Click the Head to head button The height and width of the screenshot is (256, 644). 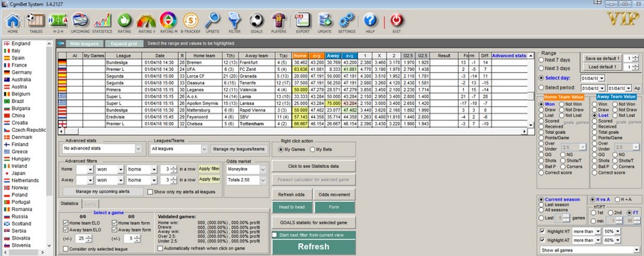point(292,207)
